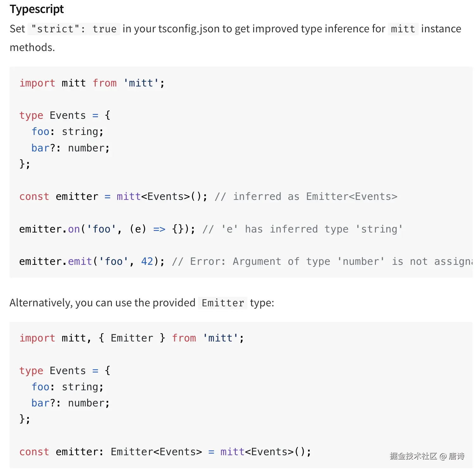The image size is (476, 472).
Task: Click the inline code "strict": true
Action: point(74,29)
